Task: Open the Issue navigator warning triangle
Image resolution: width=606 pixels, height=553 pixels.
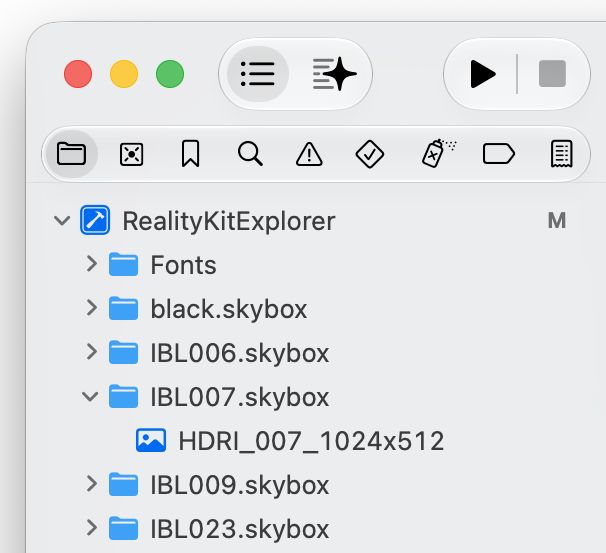Action: [x=309, y=154]
